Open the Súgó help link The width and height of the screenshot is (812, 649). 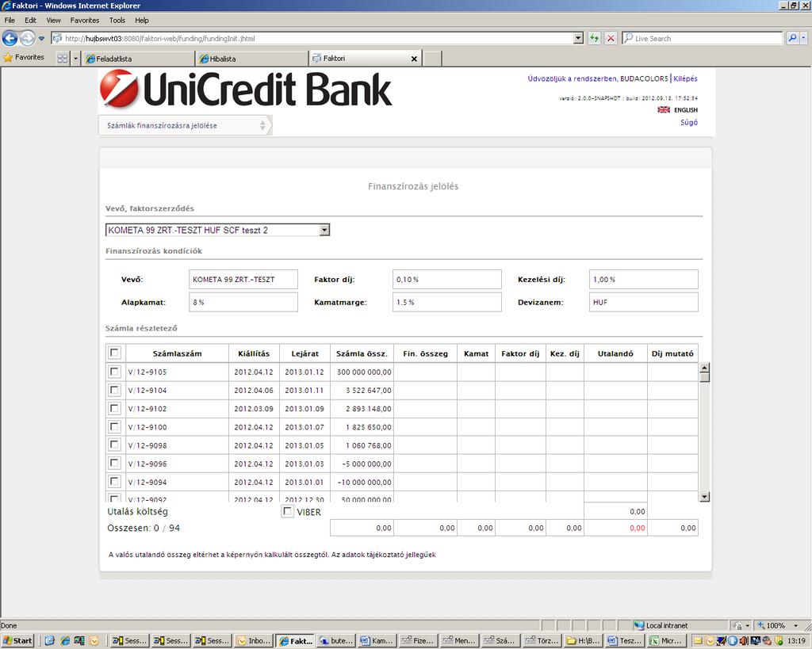pyautogui.click(x=689, y=122)
